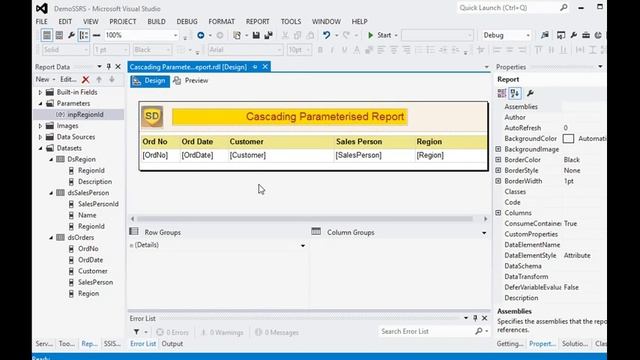Click the Quick Launch search field
640x360 pixels.
coord(507,8)
